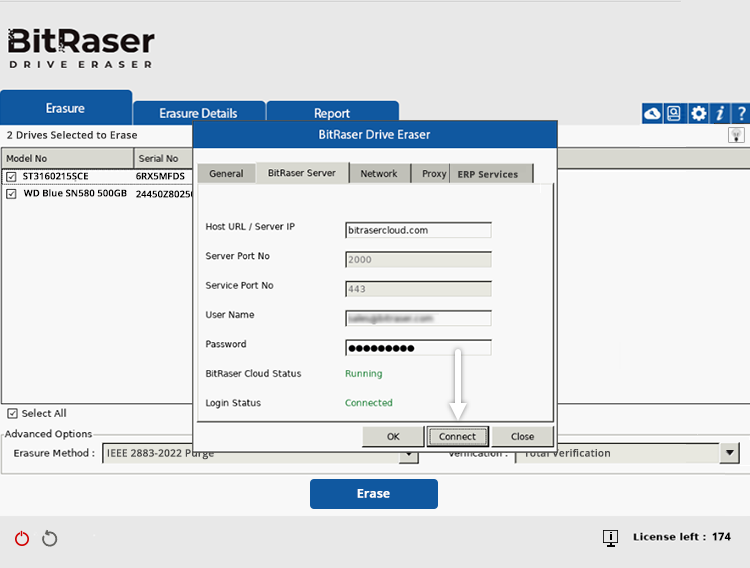750x568 pixels.
Task: Click the light bulb icon
Action: click(x=736, y=135)
